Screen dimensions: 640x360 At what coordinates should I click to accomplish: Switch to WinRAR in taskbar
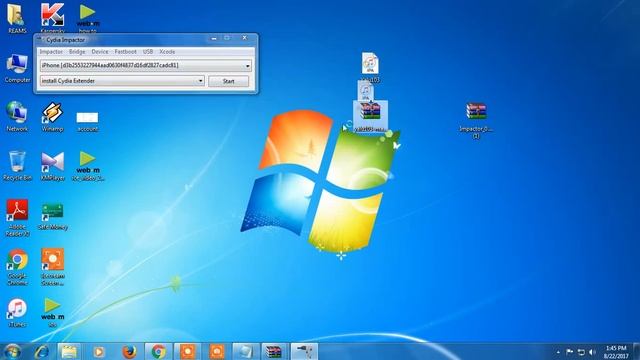(x=274, y=351)
